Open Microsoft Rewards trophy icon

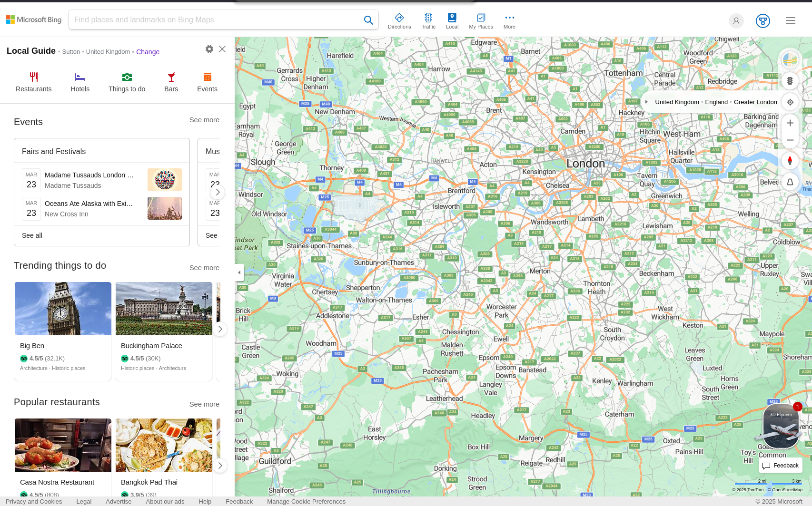763,20
